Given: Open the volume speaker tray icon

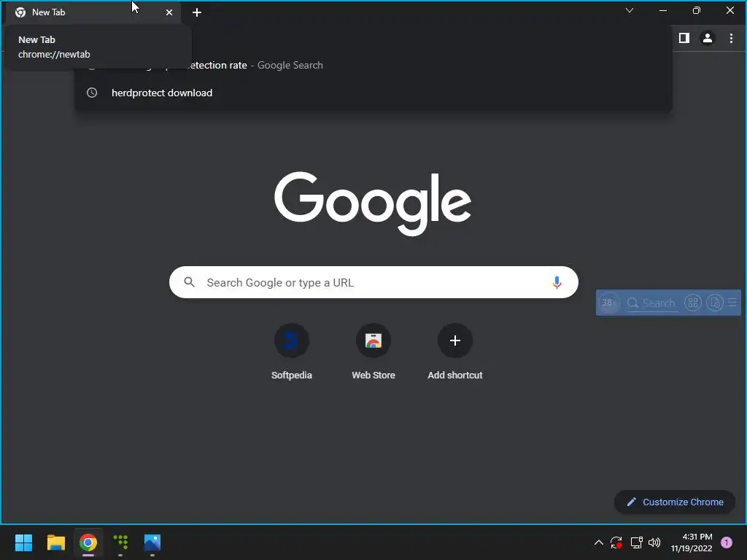Looking at the screenshot, I should click(654, 542).
